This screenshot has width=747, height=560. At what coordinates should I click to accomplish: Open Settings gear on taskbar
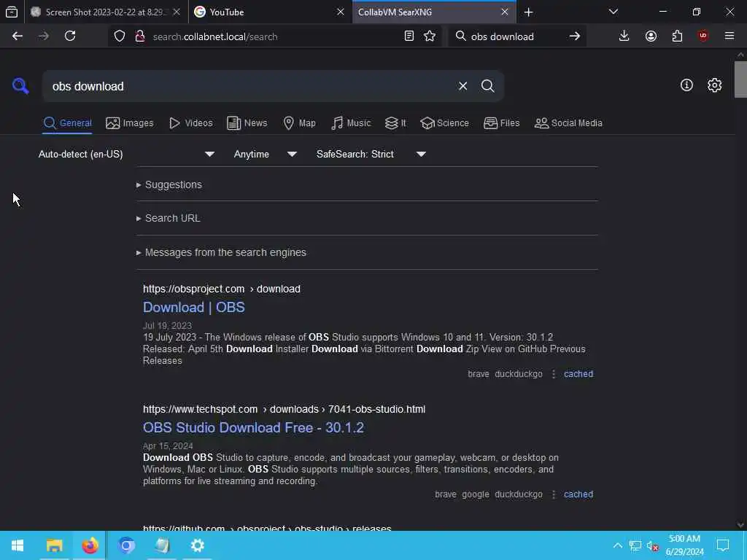click(197, 545)
